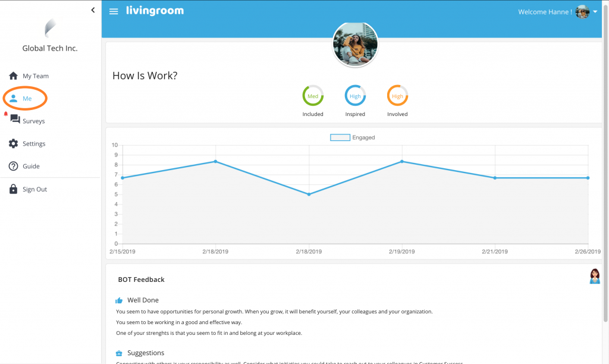Click the vertical page scrollbar

[605, 163]
